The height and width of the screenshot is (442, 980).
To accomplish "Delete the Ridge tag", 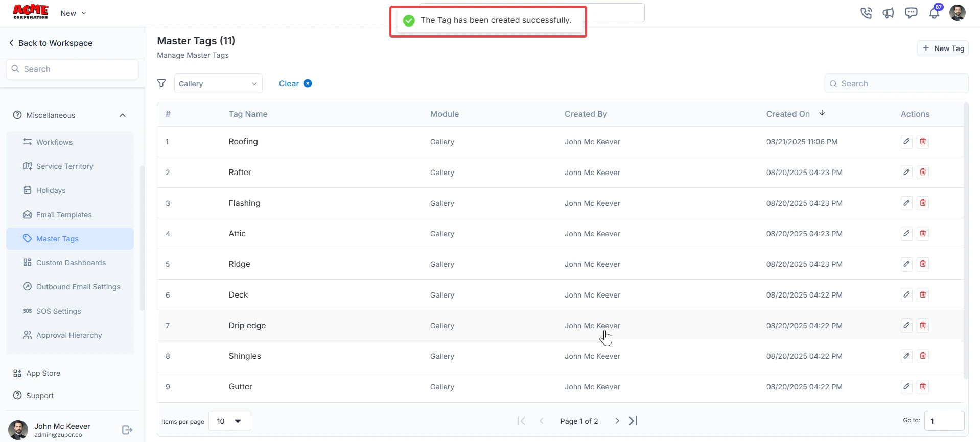I will tap(923, 264).
